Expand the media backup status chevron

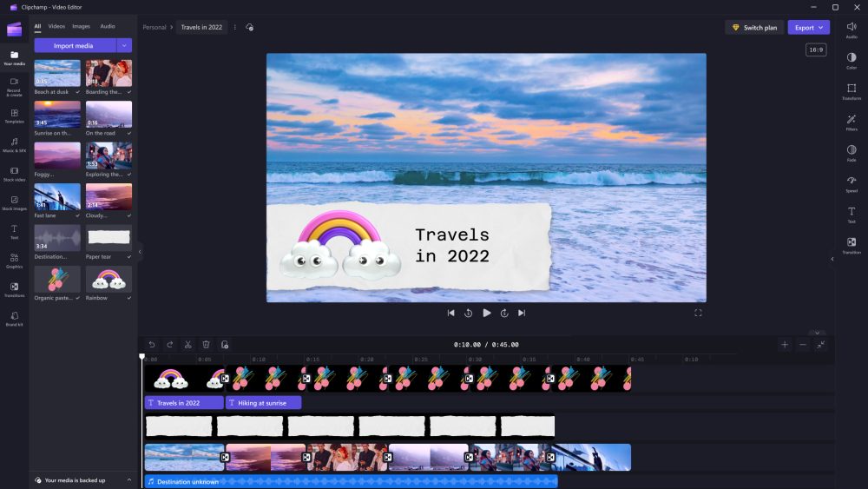pyautogui.click(x=129, y=479)
